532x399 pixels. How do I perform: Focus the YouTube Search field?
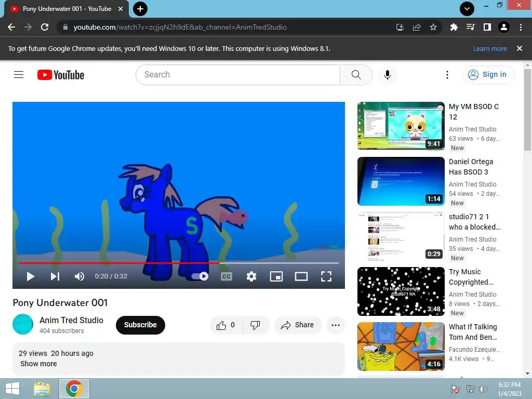click(x=238, y=75)
